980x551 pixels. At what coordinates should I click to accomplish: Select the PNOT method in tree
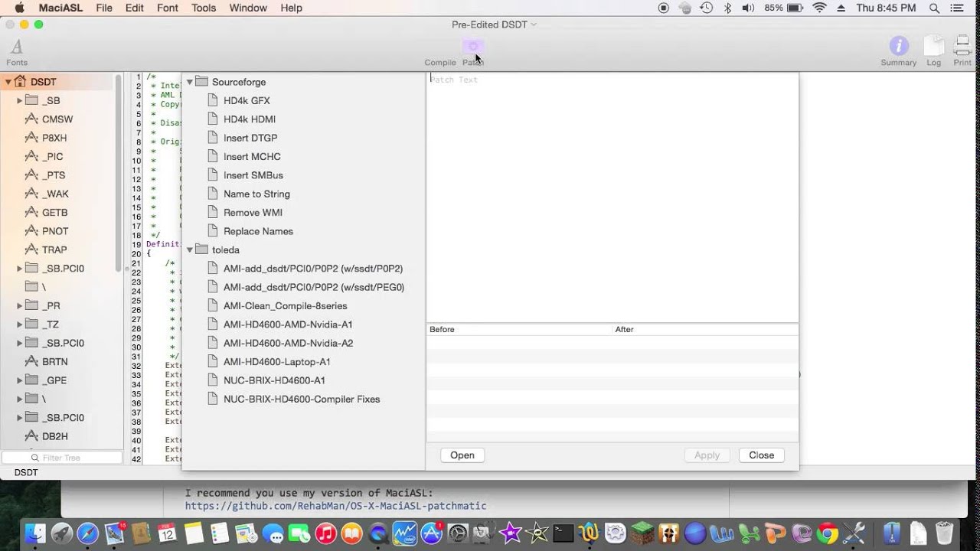coord(55,231)
